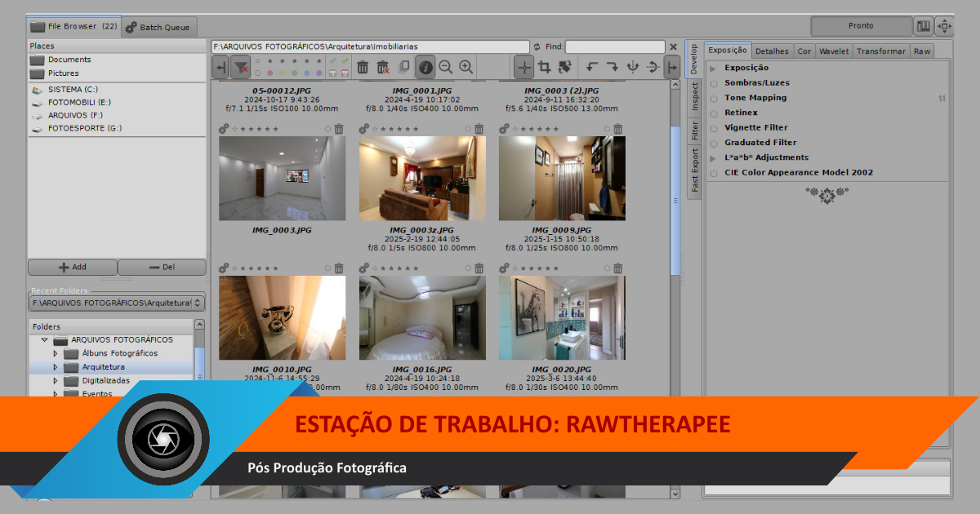Expand the L*a*b* Adjustments section
The width and height of the screenshot is (980, 514).
point(713,157)
